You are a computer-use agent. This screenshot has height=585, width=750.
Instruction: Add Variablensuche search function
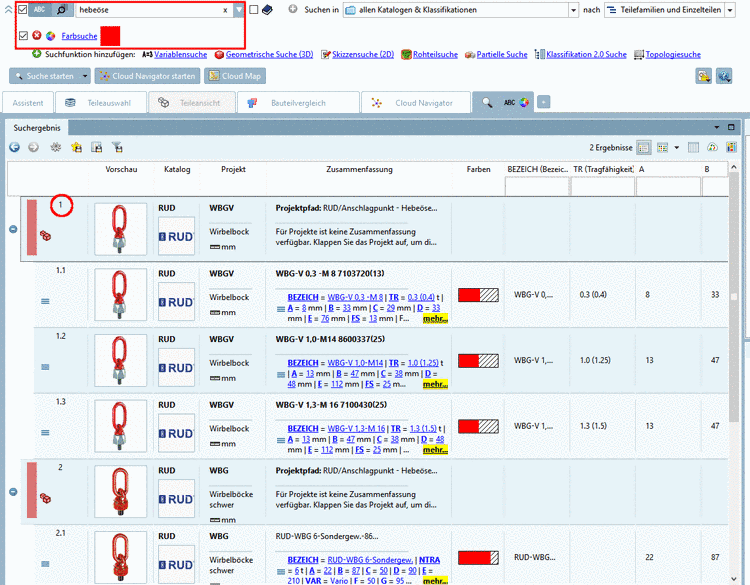tap(180, 55)
